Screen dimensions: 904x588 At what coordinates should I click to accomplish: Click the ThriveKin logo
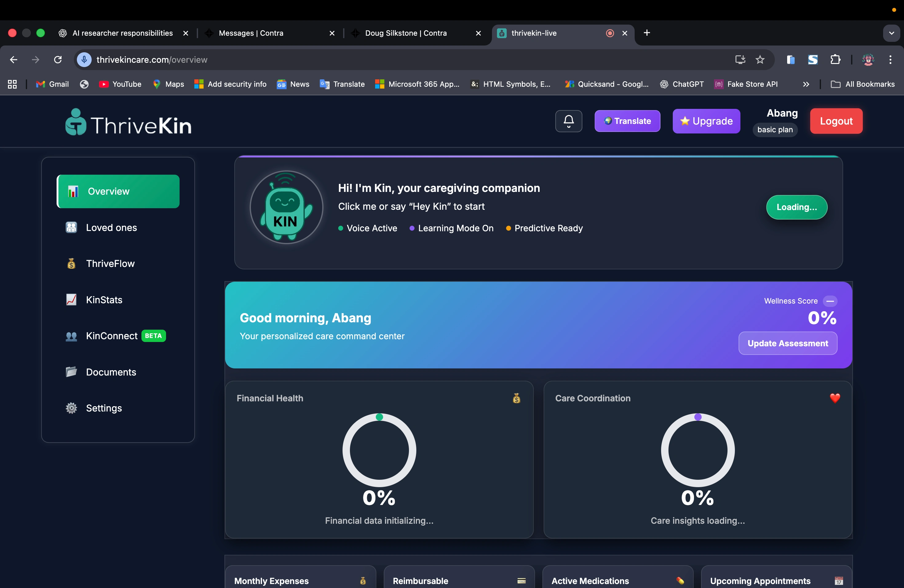[x=129, y=123]
